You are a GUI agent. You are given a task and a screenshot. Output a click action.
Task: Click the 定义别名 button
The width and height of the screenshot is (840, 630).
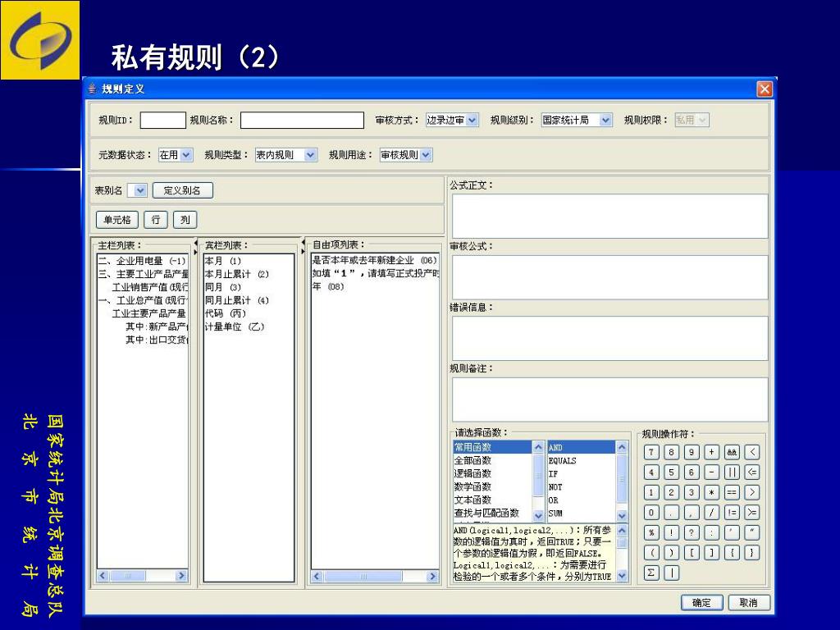tap(182, 190)
